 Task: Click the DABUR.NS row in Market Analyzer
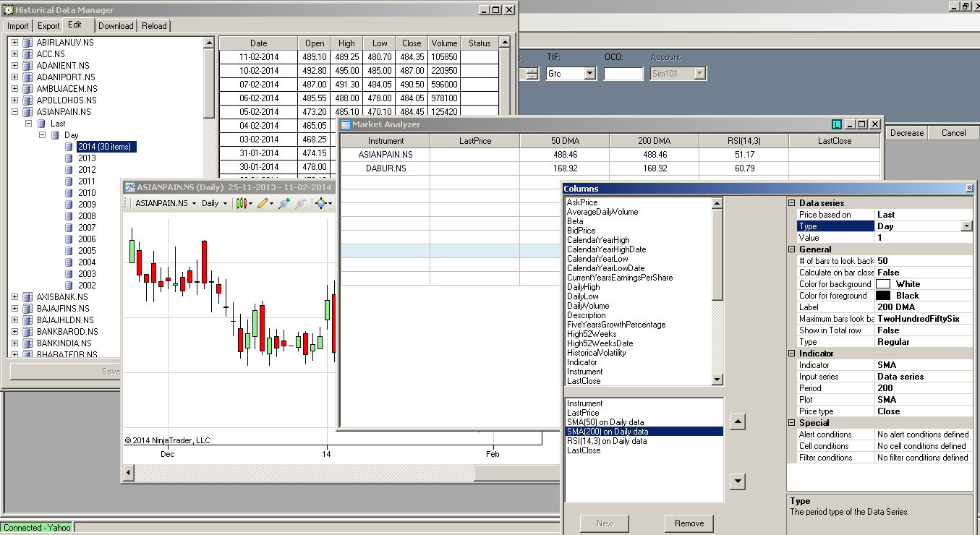(610, 168)
